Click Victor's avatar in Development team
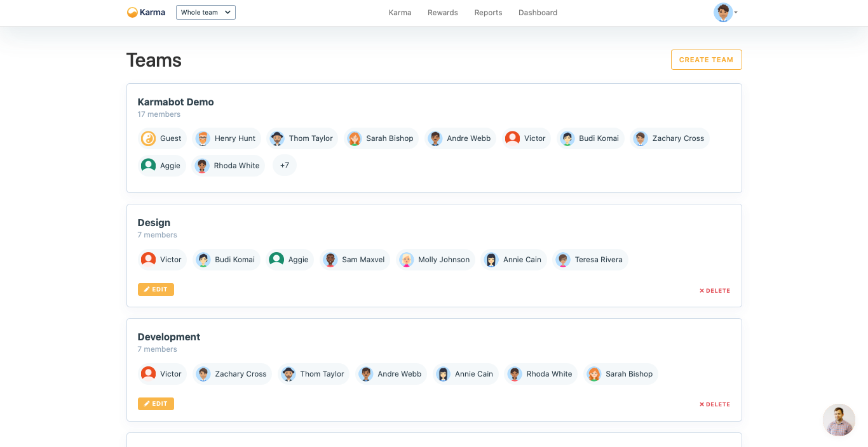 point(148,373)
